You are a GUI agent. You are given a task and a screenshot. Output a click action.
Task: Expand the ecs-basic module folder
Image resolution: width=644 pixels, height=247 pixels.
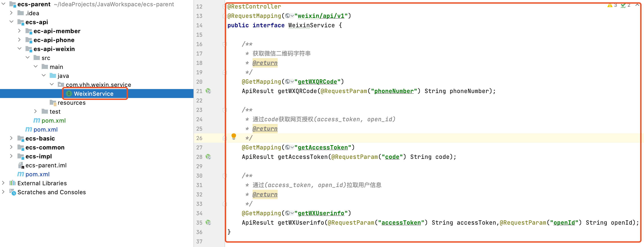(x=11, y=138)
